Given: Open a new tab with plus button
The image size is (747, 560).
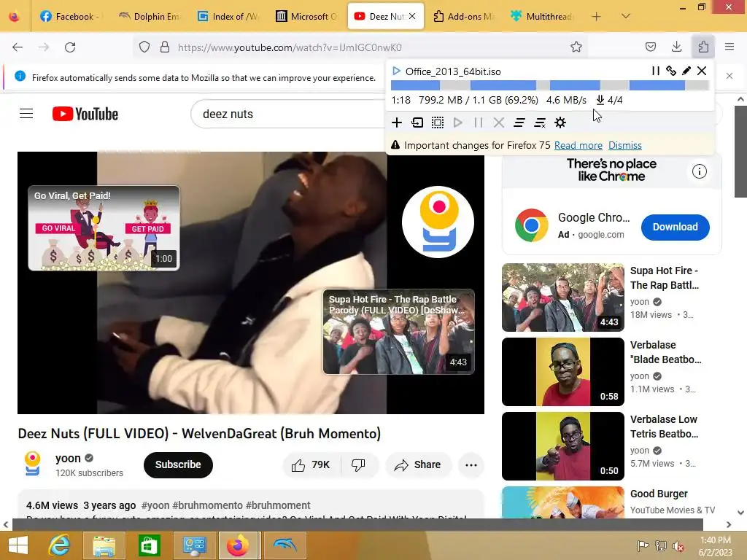Looking at the screenshot, I should (596, 16).
